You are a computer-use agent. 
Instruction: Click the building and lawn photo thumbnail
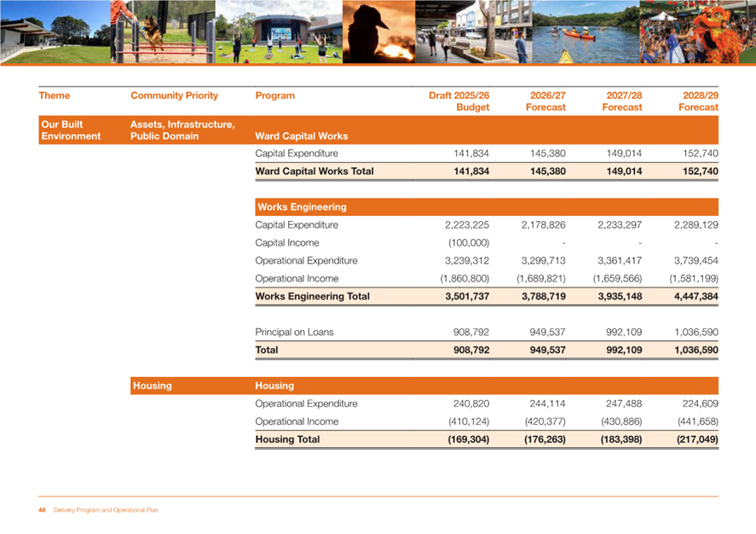[55, 32]
